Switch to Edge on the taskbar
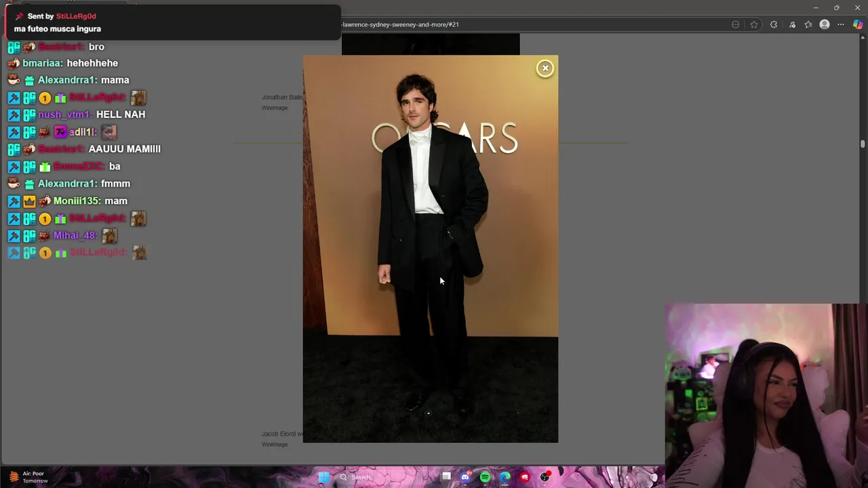 [x=505, y=477]
